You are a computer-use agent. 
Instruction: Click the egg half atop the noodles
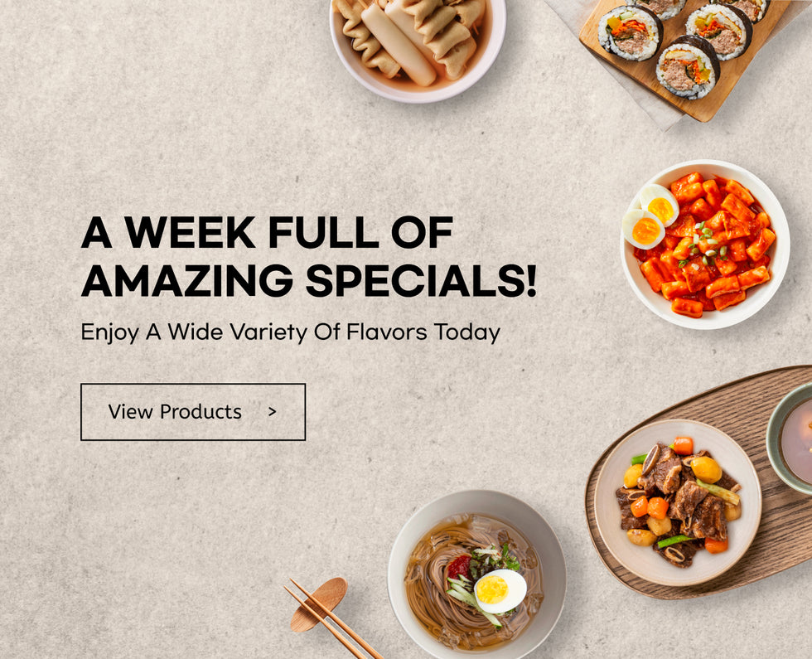(x=500, y=590)
